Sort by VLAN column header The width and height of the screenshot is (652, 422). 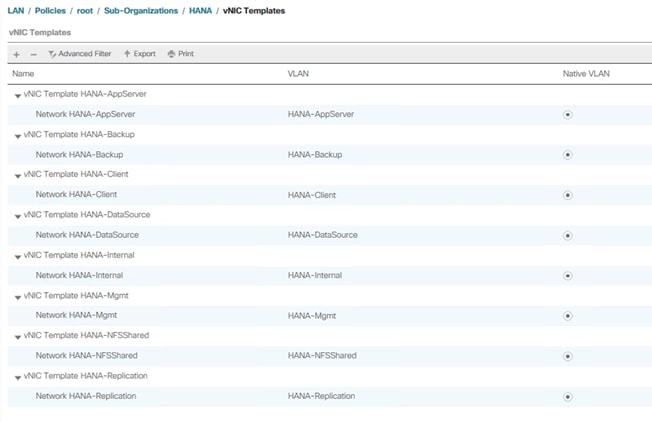pyautogui.click(x=298, y=74)
